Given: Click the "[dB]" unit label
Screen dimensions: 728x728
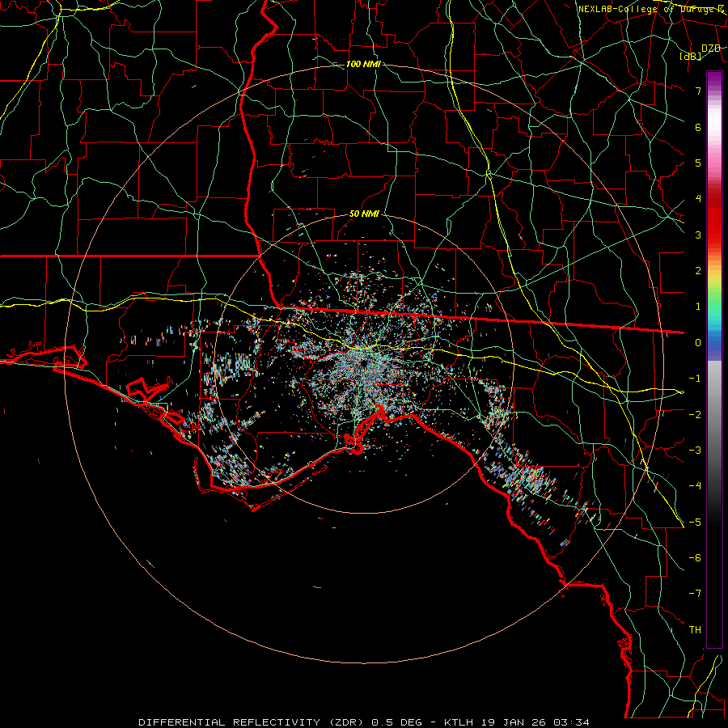Looking at the screenshot, I should tap(691, 56).
